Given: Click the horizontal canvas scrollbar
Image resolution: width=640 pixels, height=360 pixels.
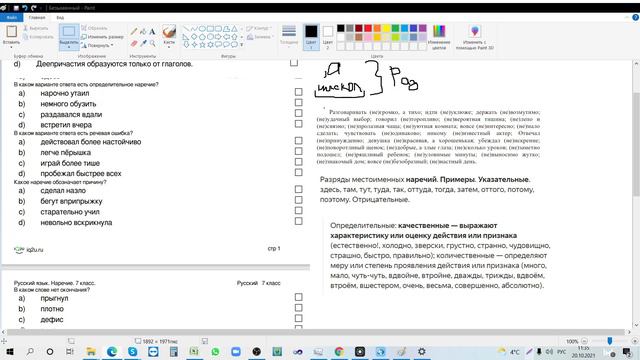Looking at the screenshot, I should point(316,332).
